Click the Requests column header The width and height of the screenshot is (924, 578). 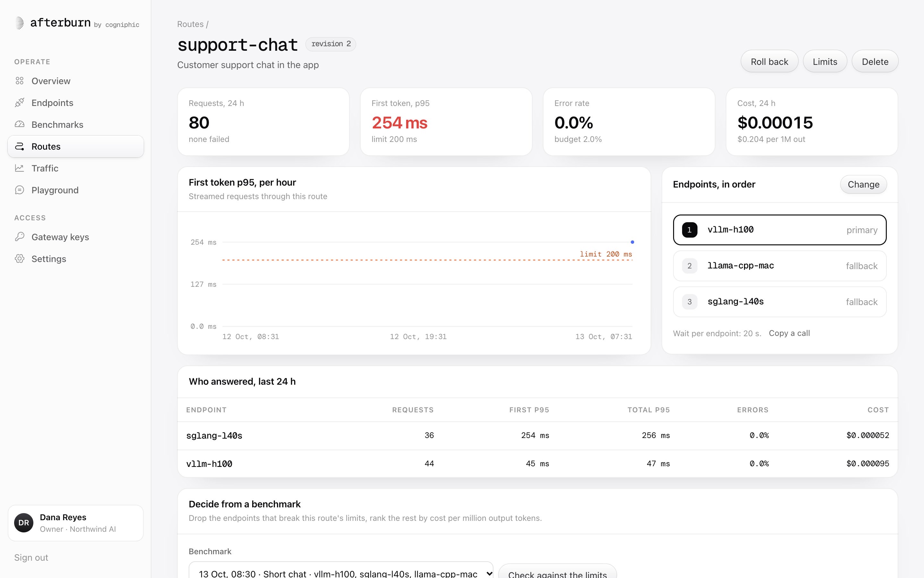[x=413, y=410]
